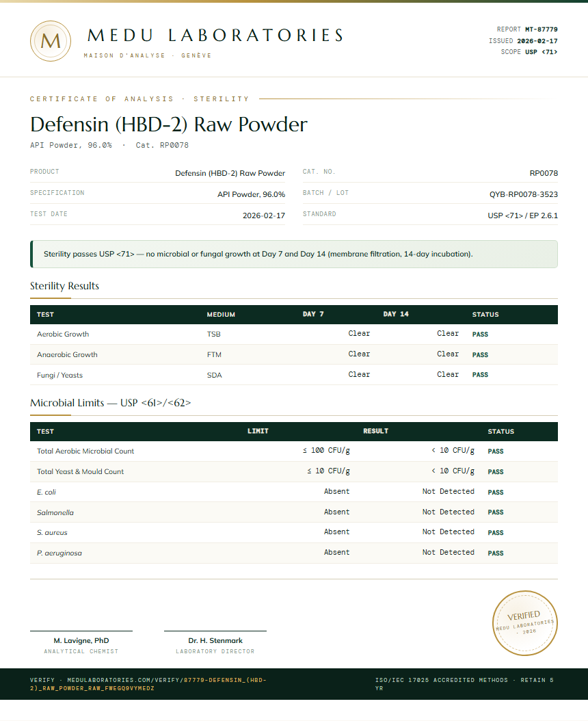
Task: Click the E. coli row label
Action: tap(46, 492)
